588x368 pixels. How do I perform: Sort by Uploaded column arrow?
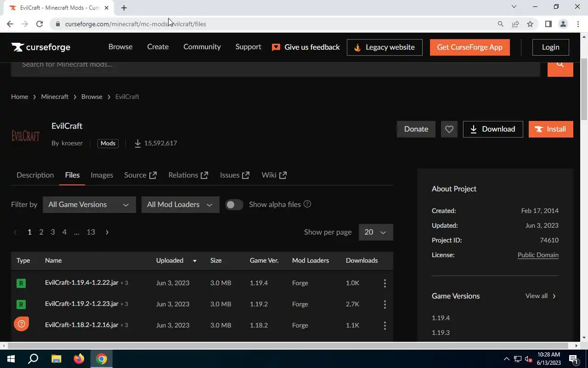195,261
